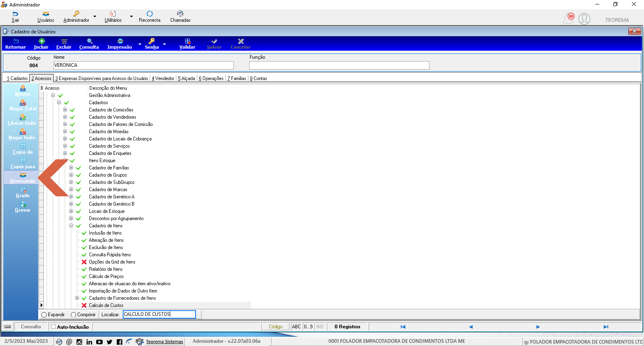Click the Negar Total sidebar icon
The width and height of the screenshot is (644, 346).
tap(23, 103)
